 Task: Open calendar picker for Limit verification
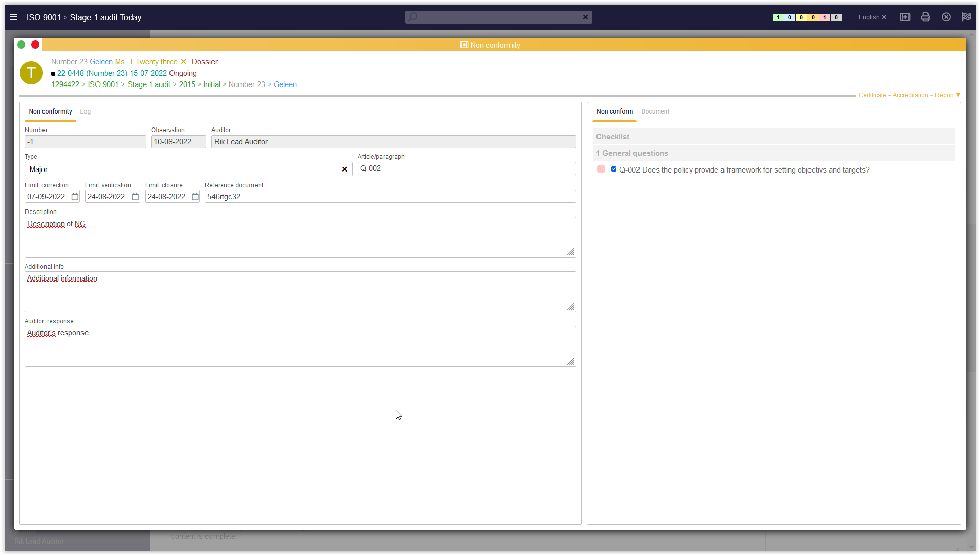[x=135, y=197]
